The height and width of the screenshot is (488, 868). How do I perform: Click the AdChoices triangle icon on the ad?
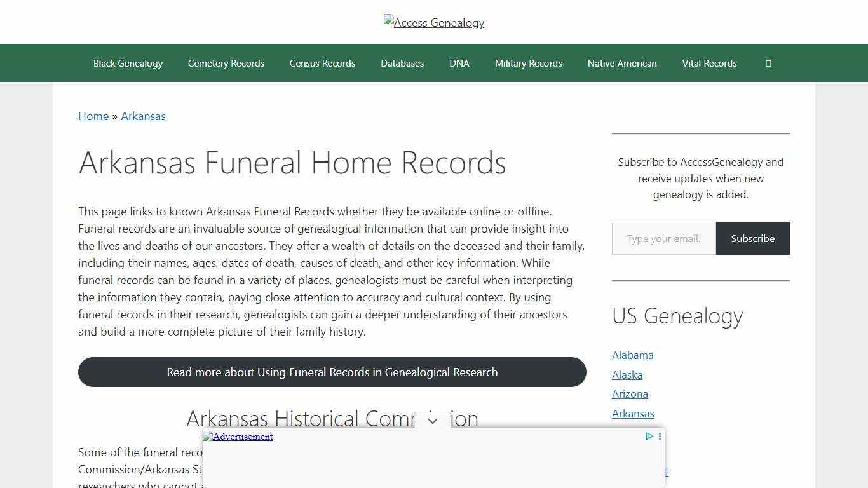click(x=649, y=437)
